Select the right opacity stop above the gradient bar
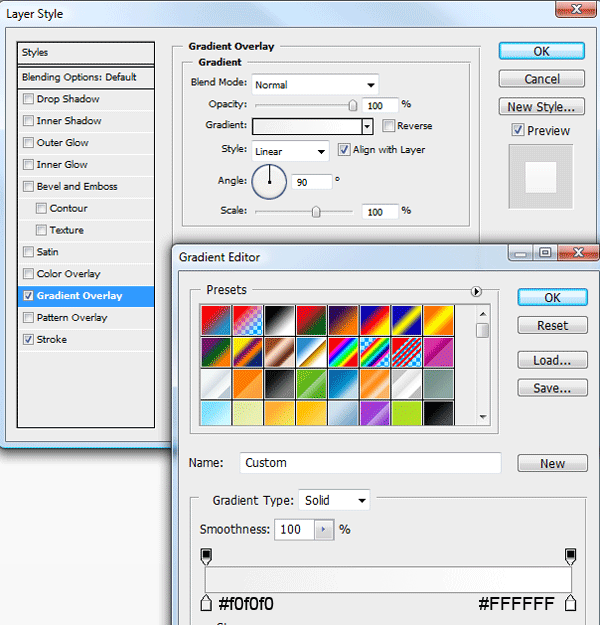 coord(570,556)
